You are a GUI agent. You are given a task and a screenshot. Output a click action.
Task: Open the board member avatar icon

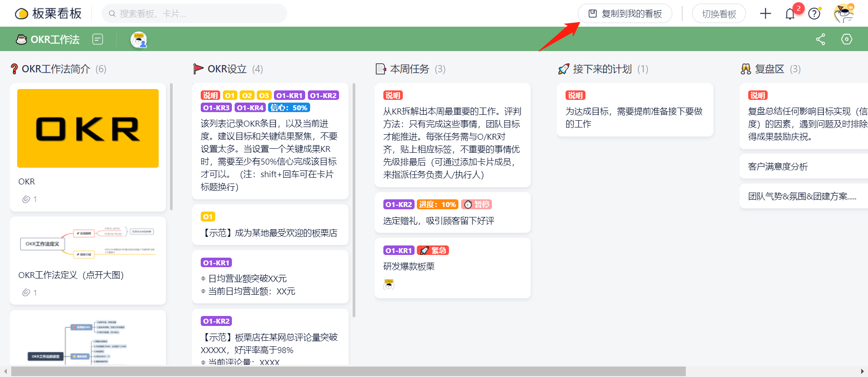[138, 40]
